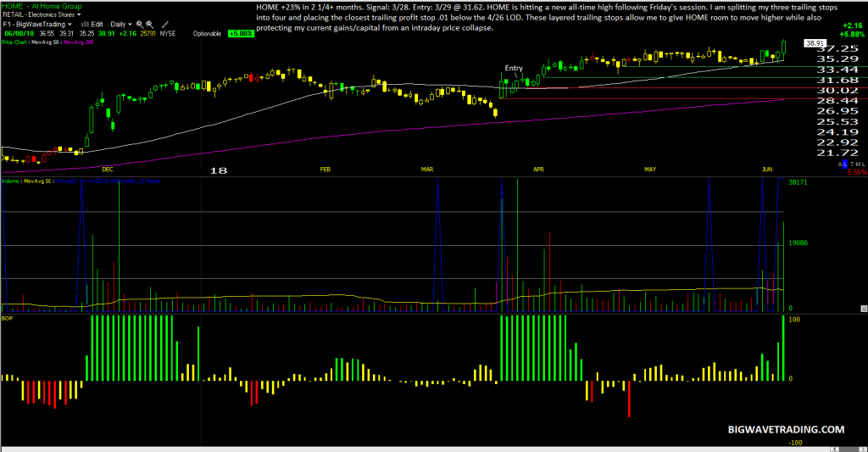Click the MAR month label on time axis
The width and height of the screenshot is (868, 452).
pyautogui.click(x=427, y=170)
